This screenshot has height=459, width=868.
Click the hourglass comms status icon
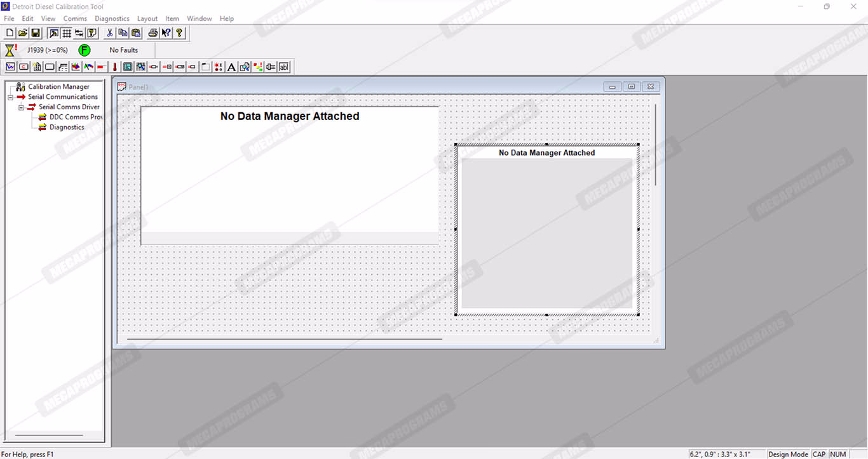pos(10,50)
